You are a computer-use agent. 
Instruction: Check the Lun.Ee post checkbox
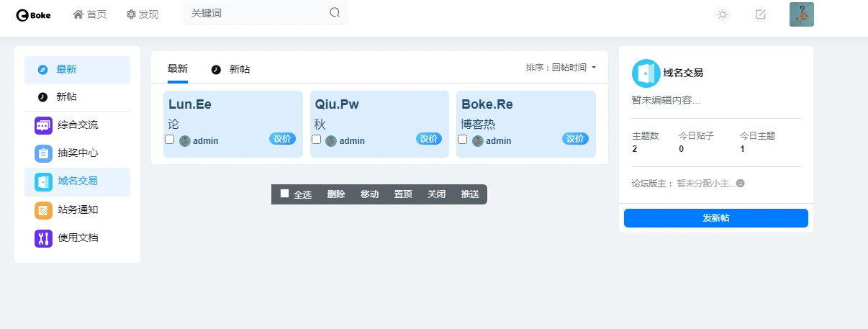point(170,140)
